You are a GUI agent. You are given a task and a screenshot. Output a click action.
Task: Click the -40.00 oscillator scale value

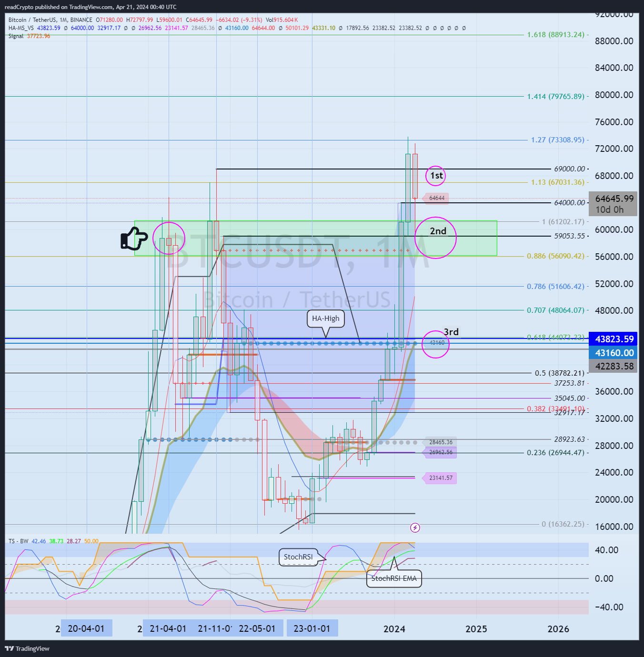tap(609, 607)
